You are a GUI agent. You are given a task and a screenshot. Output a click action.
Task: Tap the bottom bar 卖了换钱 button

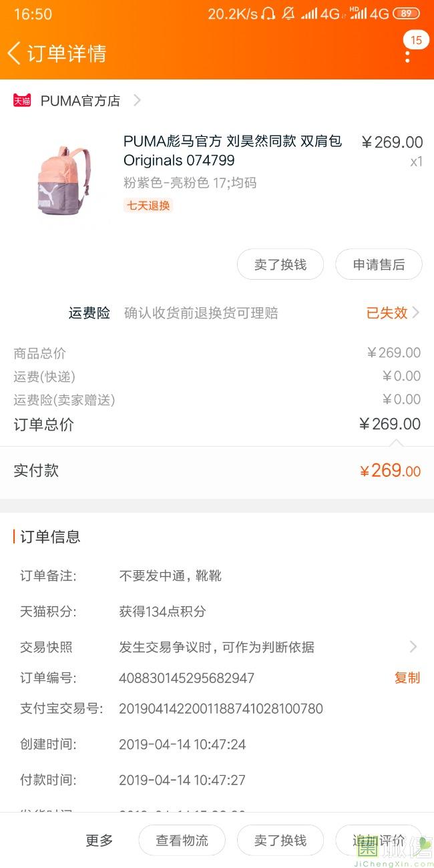(280, 841)
